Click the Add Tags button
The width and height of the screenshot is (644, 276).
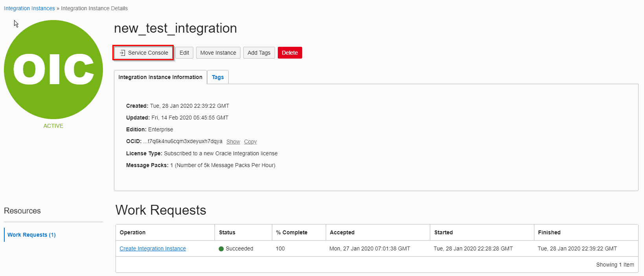[x=259, y=53]
